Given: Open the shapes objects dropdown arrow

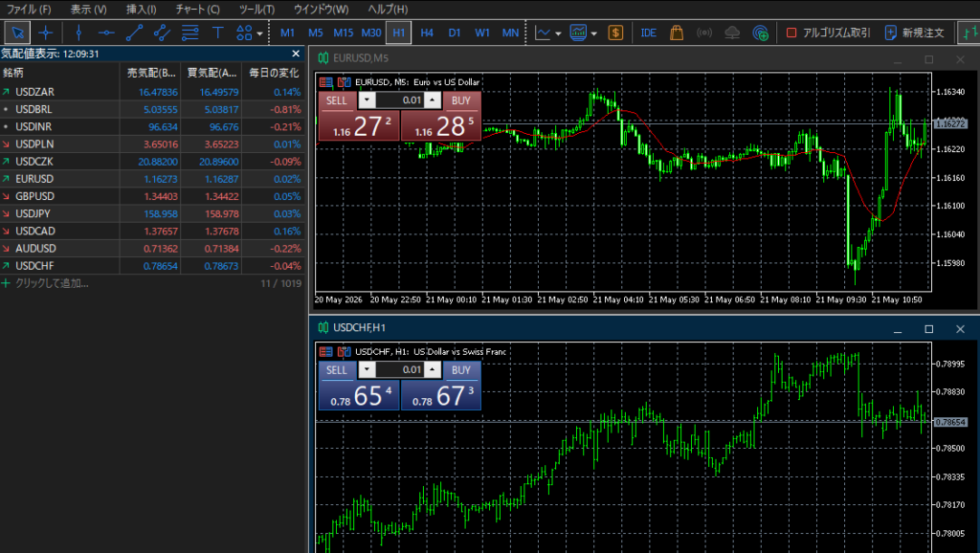Looking at the screenshot, I should pos(260,33).
